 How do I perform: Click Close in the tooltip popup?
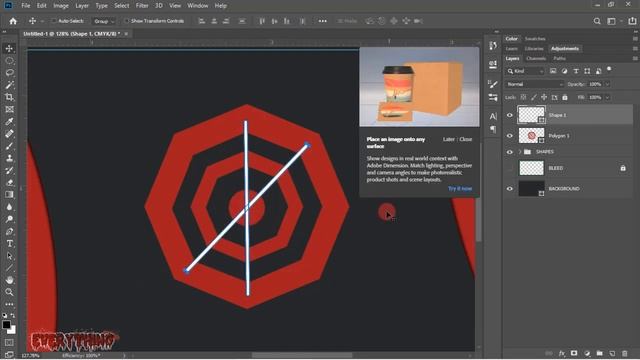pos(466,139)
